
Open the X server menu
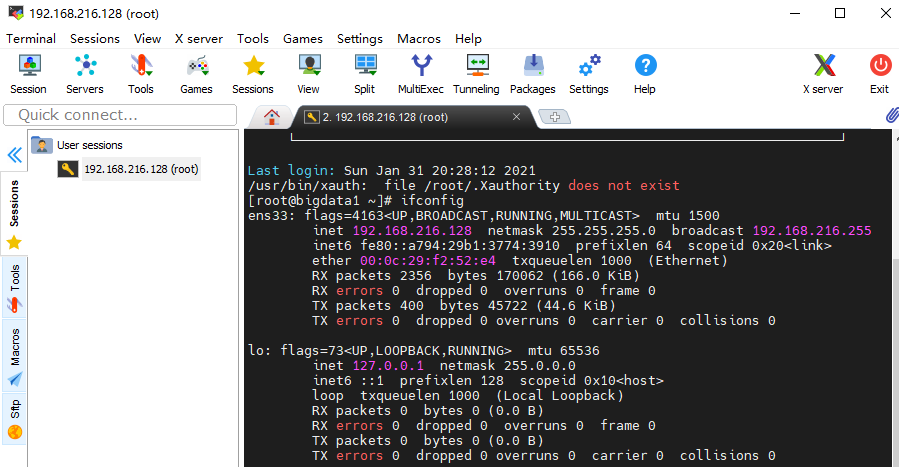click(199, 38)
